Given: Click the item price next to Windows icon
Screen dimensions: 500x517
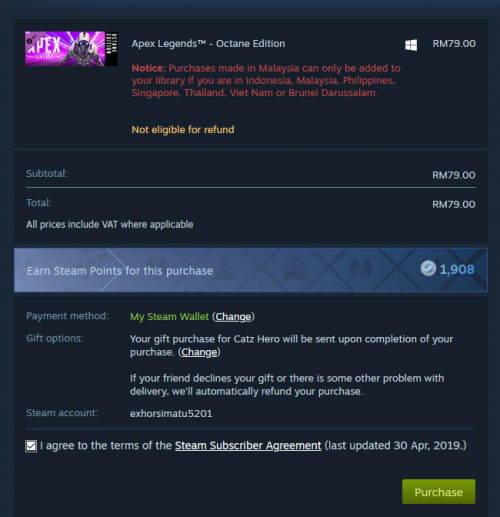Looking at the screenshot, I should pyautogui.click(x=454, y=44).
